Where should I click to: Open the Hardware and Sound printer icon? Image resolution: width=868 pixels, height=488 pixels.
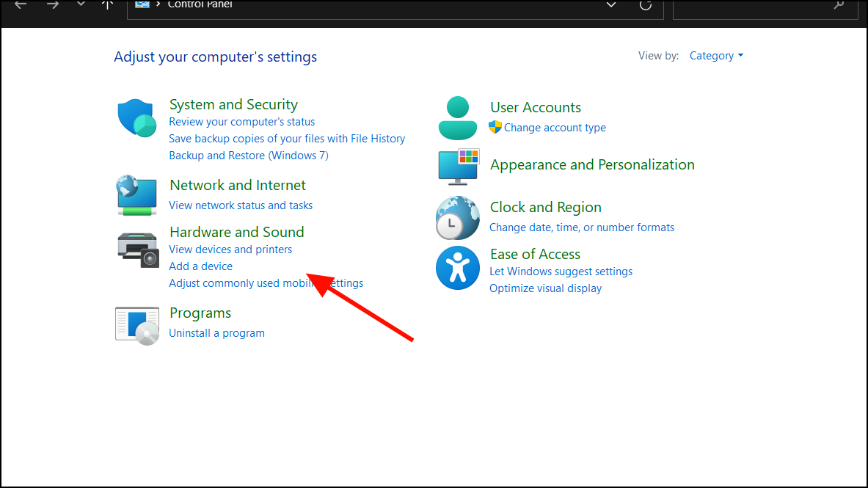tap(138, 250)
